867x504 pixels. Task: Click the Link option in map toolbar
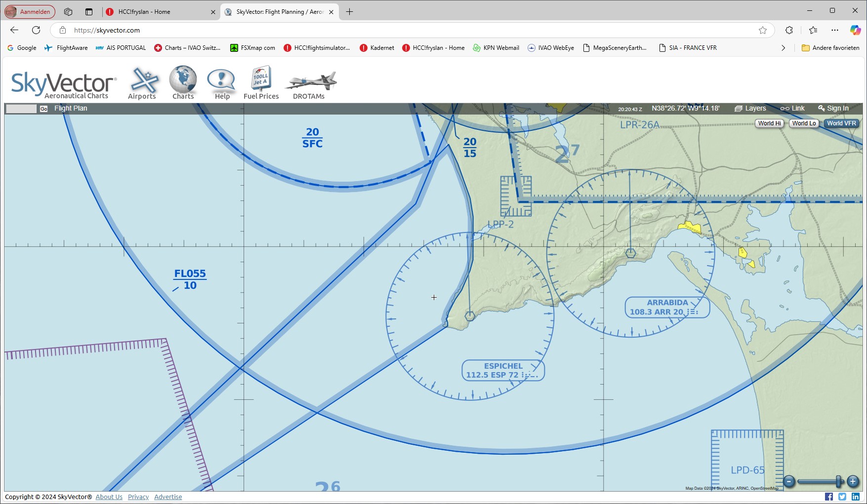point(792,108)
